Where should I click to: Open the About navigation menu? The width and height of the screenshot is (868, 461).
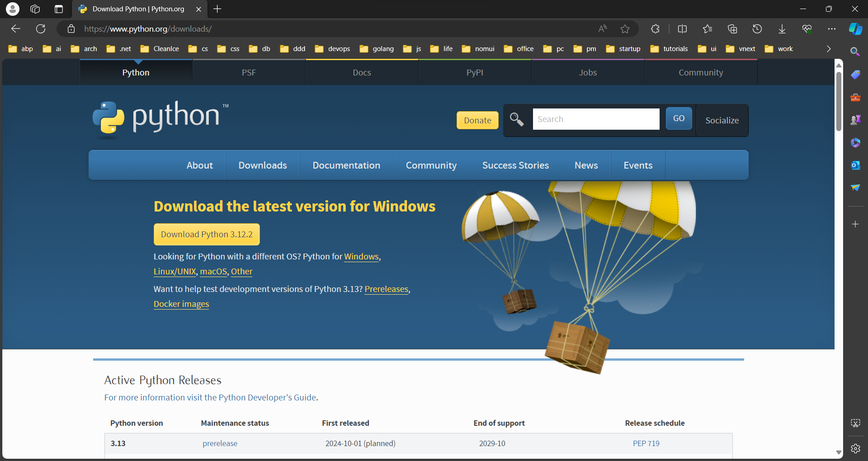[200, 165]
